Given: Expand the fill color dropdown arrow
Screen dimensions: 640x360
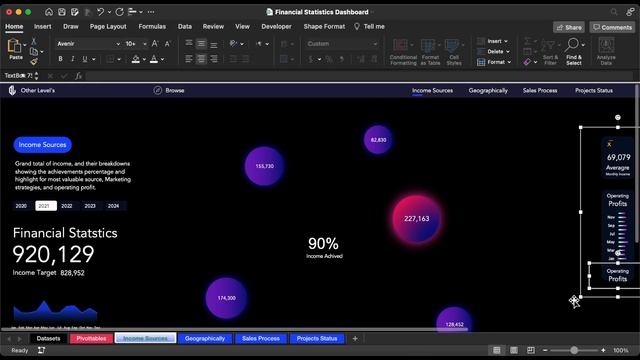Looking at the screenshot, I should [144, 60].
